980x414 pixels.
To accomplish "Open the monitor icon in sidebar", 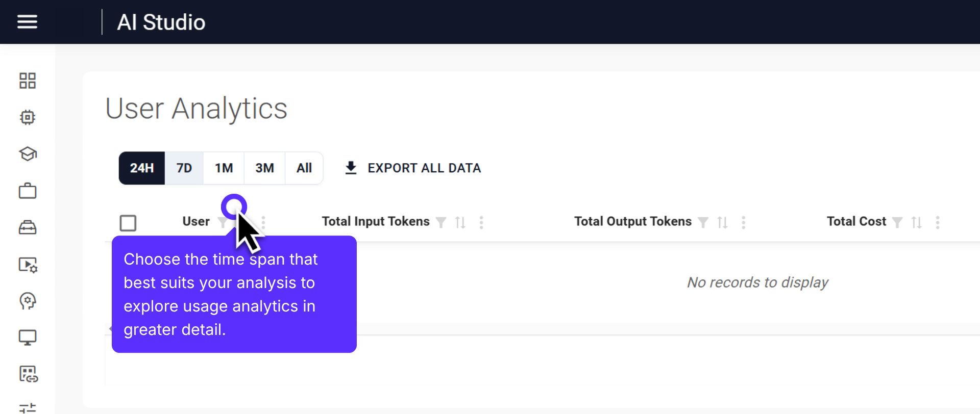I will (28, 338).
